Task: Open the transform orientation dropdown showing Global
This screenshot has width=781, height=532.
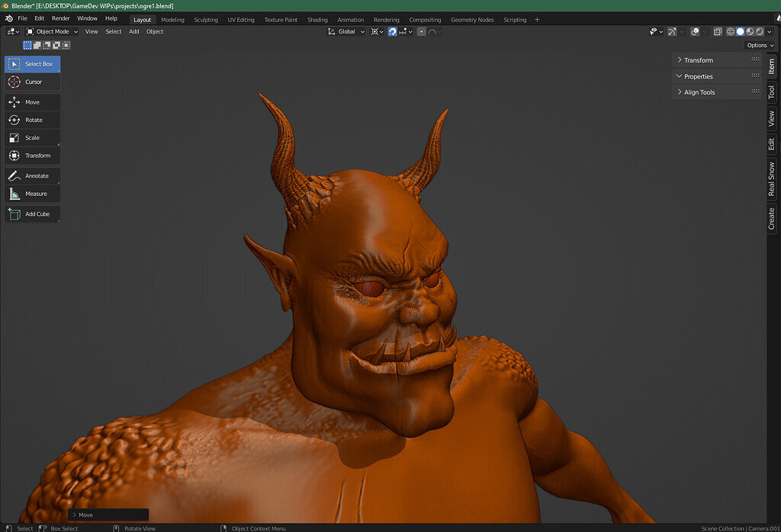Action: tap(349, 31)
